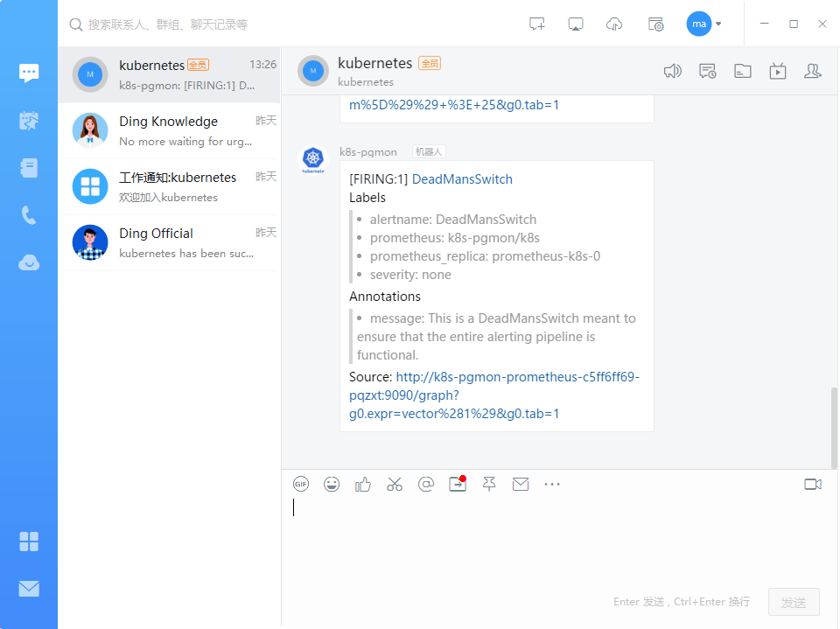This screenshot has width=840, height=629.
Task: Open the DING puzzle icon in sidebar
Action: click(29, 121)
